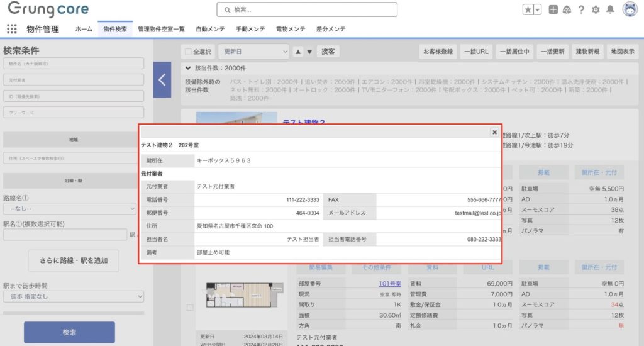Click the favorites star icon
This screenshot has width=644, height=346.
528,9
